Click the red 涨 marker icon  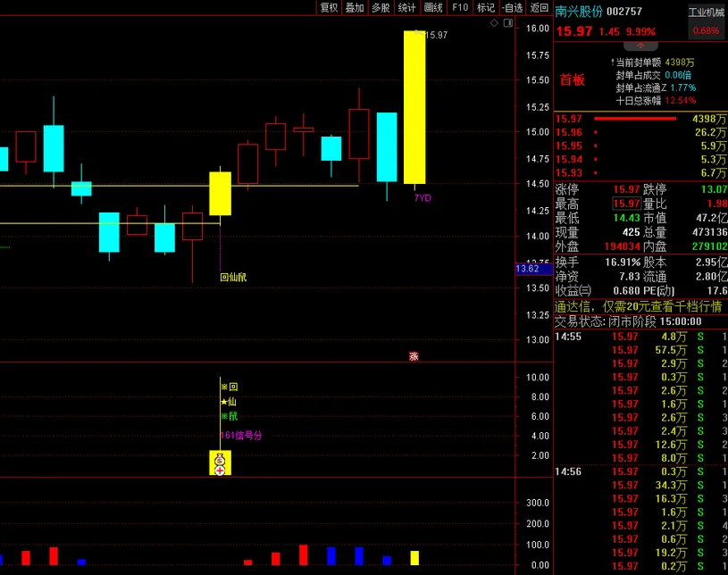[x=414, y=356]
